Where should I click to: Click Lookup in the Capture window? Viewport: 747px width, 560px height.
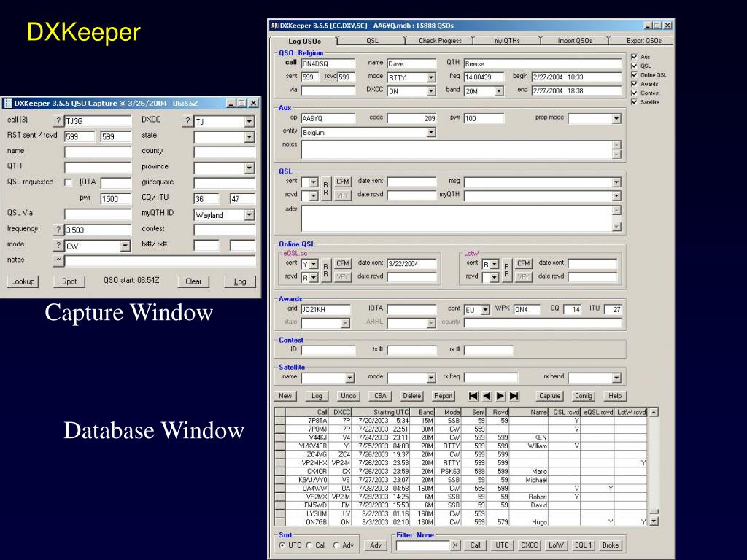click(x=23, y=281)
